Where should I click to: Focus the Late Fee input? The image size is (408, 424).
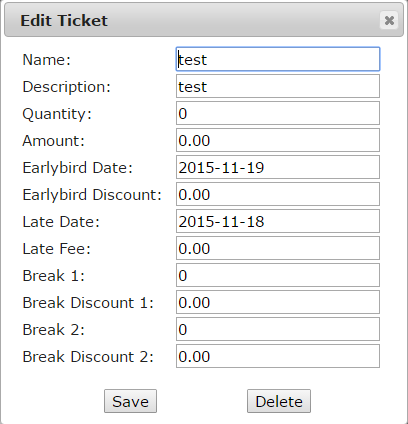(278, 248)
